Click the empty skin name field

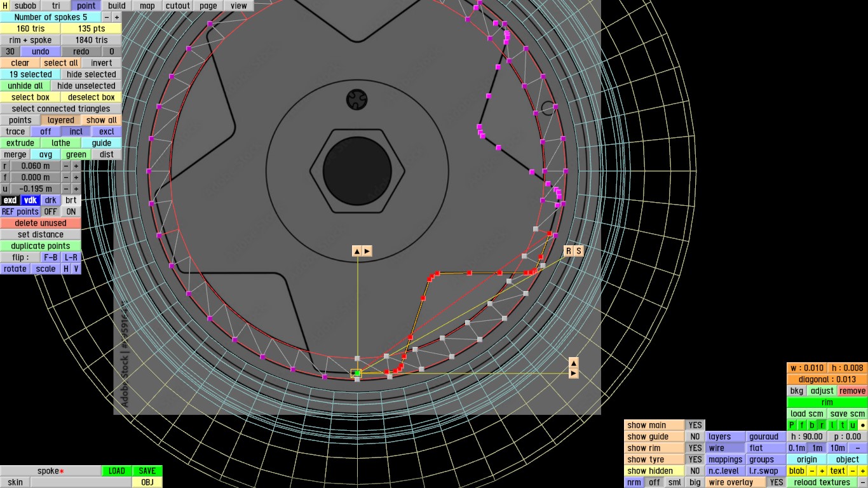(x=81, y=482)
